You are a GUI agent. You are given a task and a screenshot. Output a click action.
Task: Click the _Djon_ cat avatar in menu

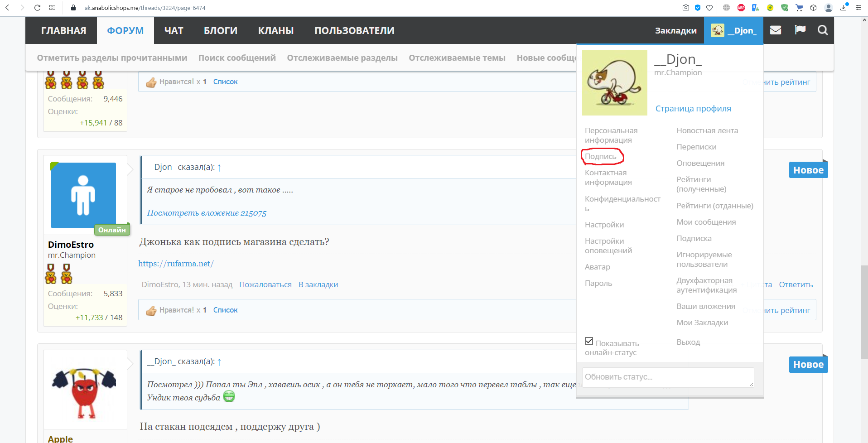tap(615, 83)
